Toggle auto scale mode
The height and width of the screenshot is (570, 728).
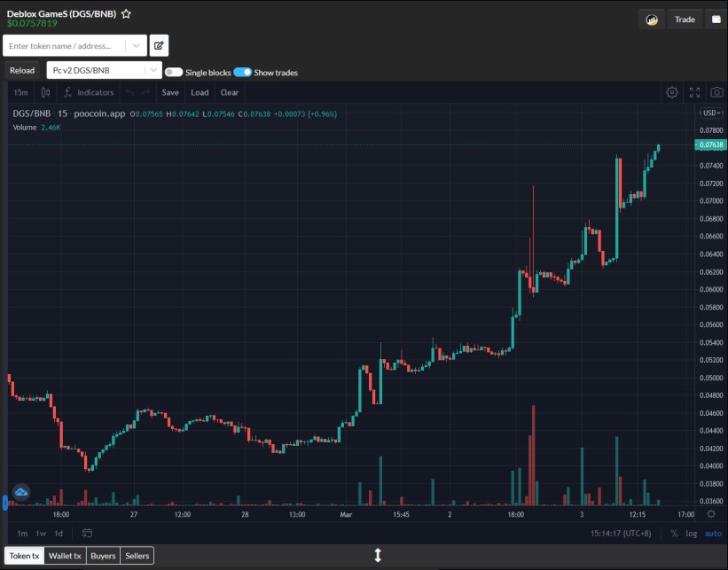coord(713,534)
